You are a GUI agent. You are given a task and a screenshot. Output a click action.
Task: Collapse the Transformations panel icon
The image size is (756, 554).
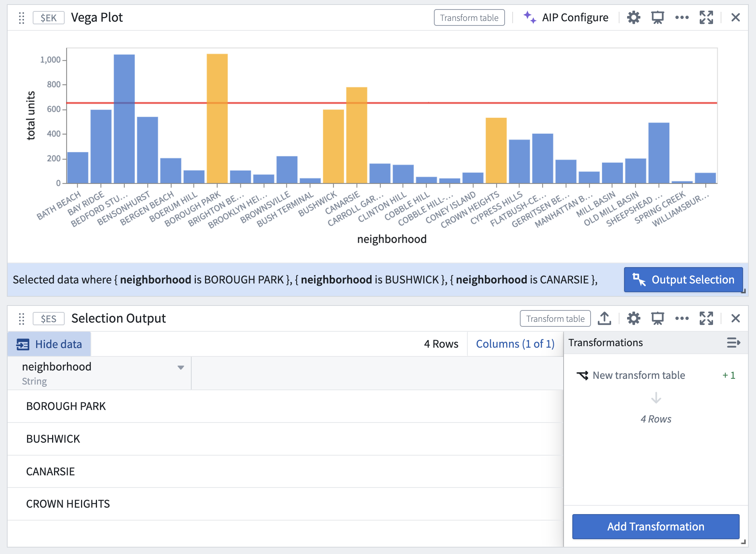click(x=733, y=343)
